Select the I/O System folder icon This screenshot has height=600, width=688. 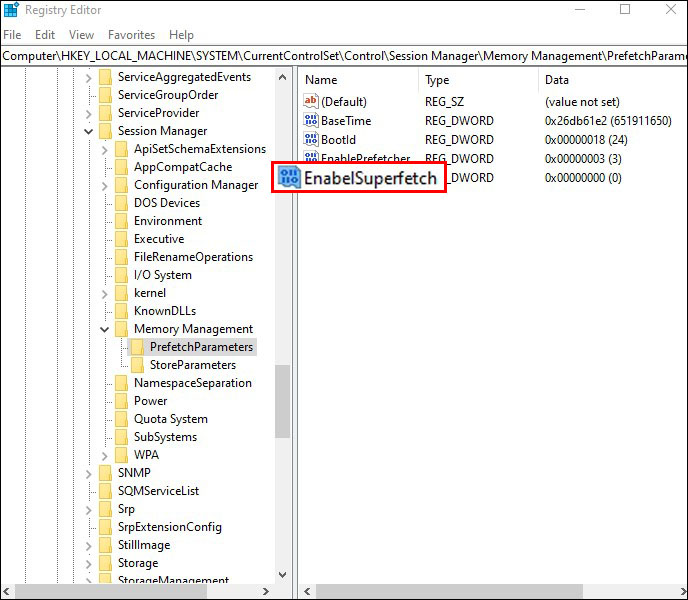coord(121,275)
